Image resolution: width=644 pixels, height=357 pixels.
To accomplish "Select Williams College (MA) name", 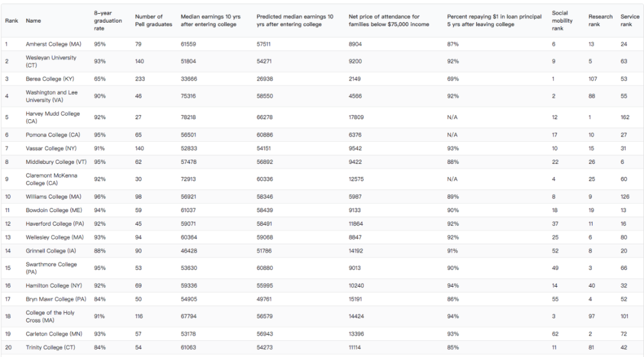I will 53,197.
